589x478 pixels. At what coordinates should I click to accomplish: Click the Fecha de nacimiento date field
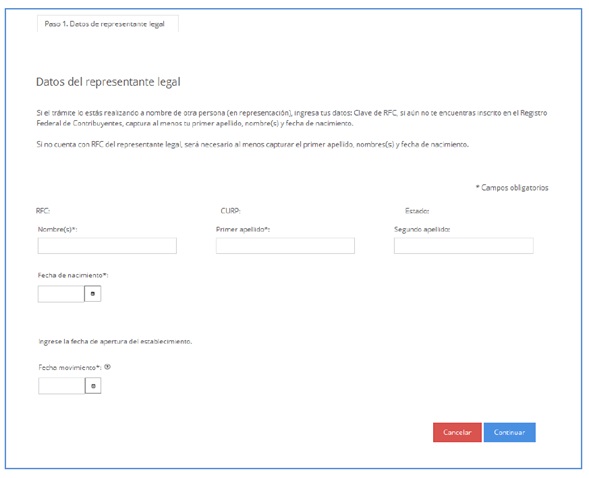pyautogui.click(x=61, y=294)
